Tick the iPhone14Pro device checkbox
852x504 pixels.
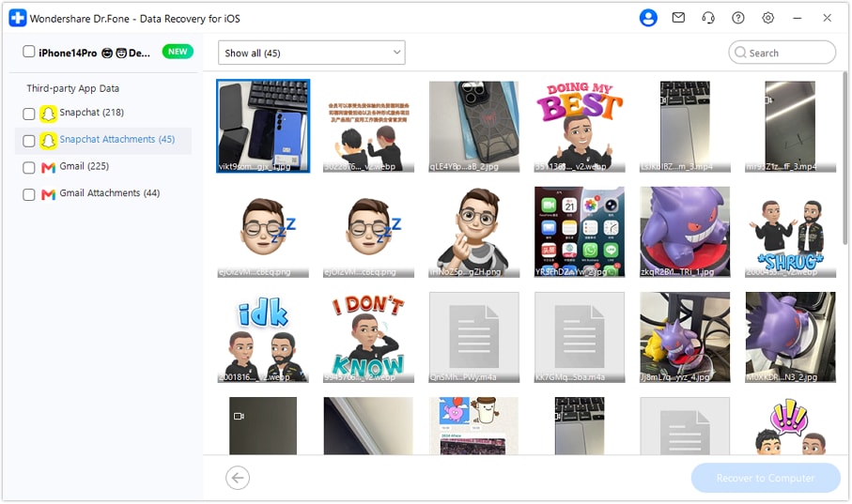pos(29,52)
